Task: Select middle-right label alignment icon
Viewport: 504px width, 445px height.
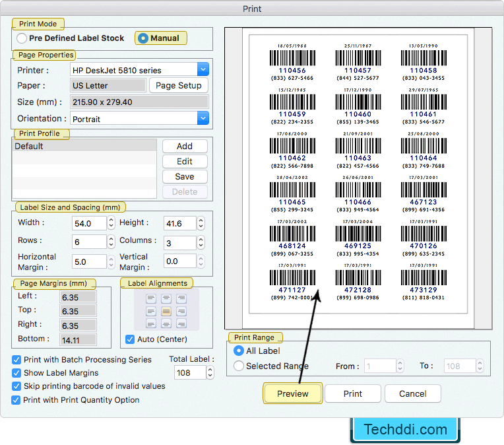Action: (181, 311)
